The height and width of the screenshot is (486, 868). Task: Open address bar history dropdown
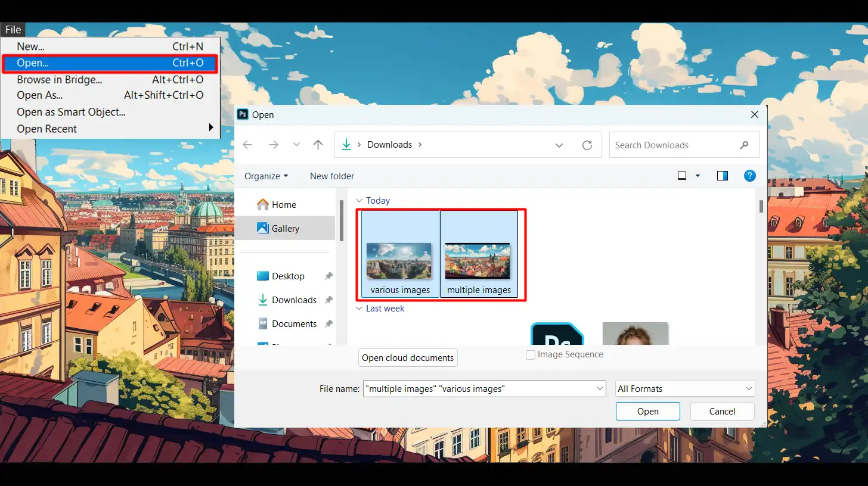559,145
